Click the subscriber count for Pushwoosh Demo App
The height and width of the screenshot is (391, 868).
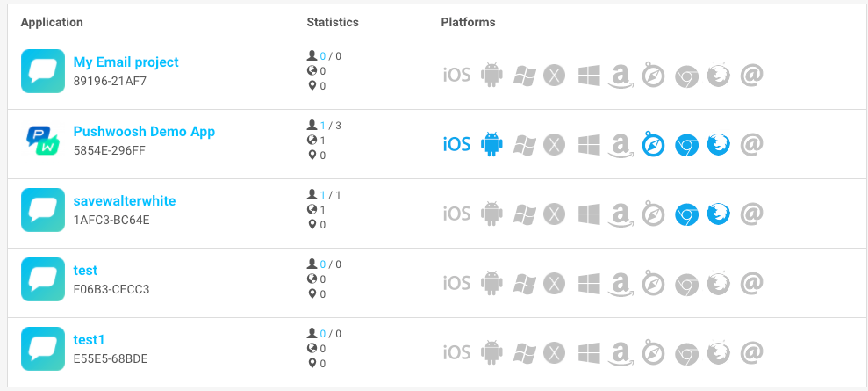323,126
